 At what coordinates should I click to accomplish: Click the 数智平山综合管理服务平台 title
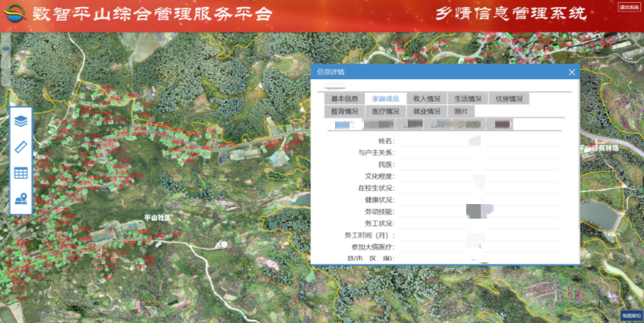click(152, 14)
